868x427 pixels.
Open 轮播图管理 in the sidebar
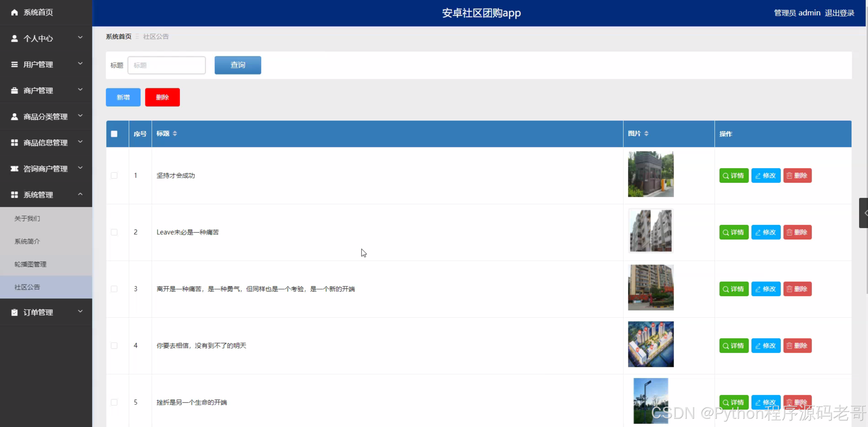[30, 264]
